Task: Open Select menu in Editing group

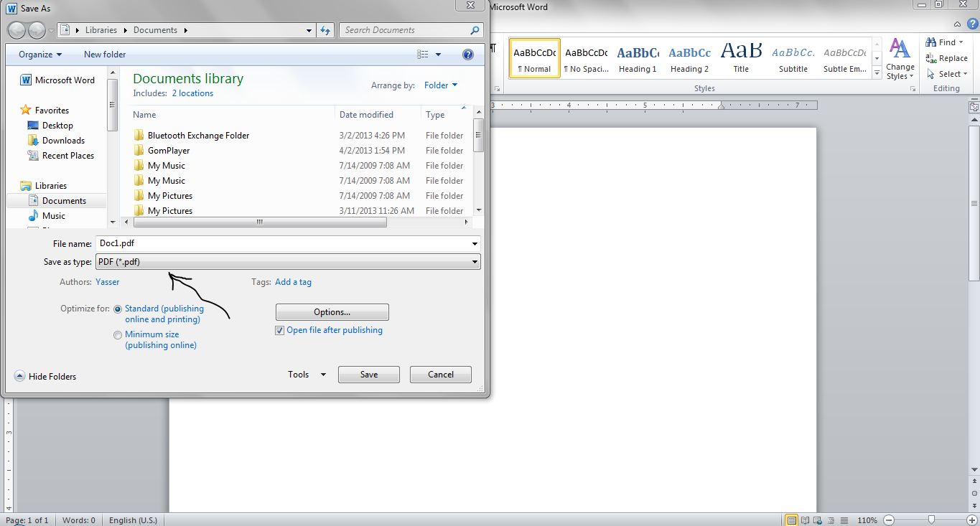Action: [x=947, y=74]
